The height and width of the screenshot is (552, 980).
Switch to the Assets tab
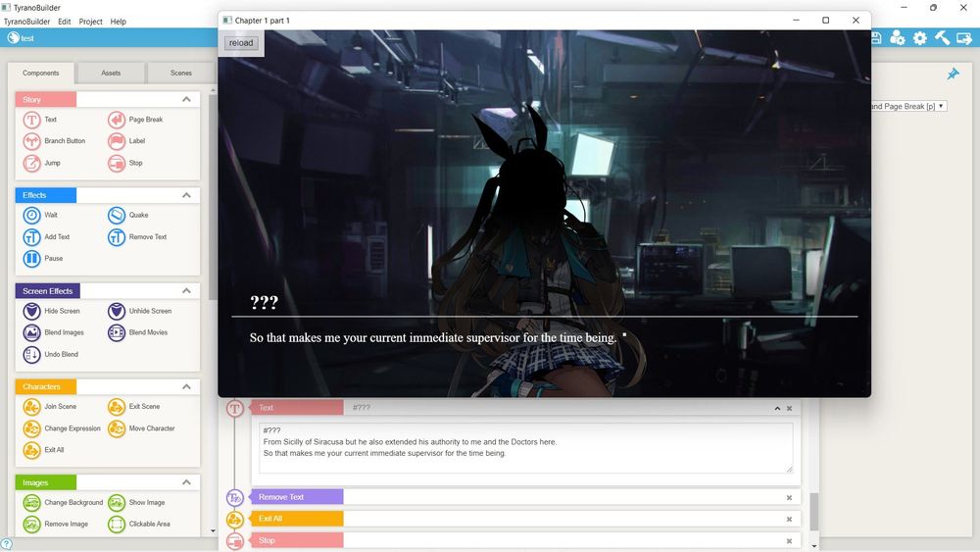pyautogui.click(x=111, y=74)
